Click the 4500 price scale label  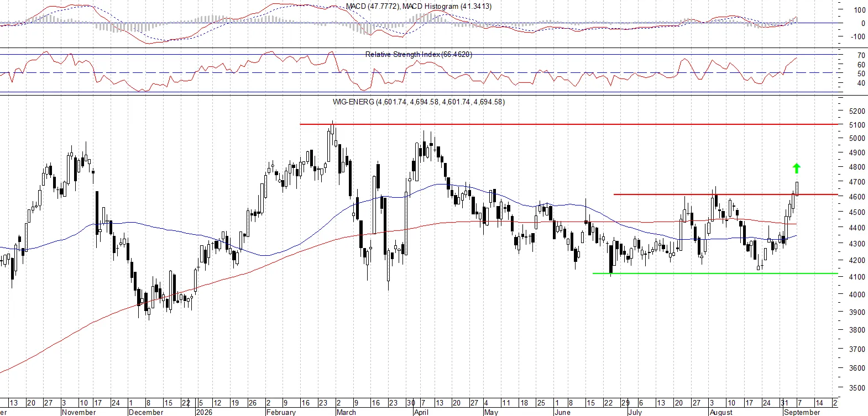pyautogui.click(x=857, y=212)
